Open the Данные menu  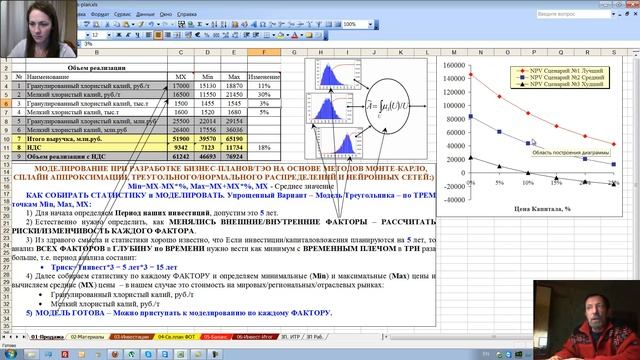pyautogui.click(x=145, y=14)
